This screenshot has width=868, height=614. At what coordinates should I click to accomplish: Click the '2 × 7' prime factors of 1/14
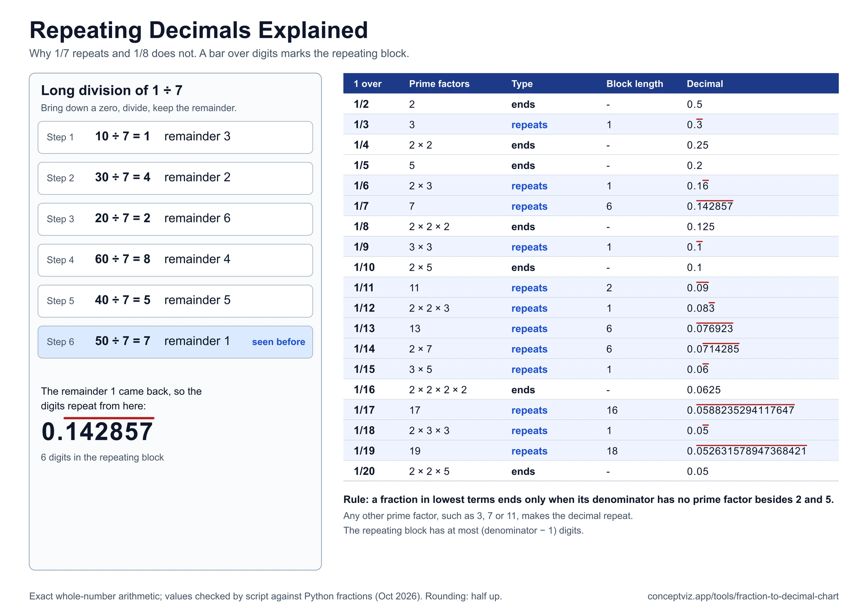point(420,349)
